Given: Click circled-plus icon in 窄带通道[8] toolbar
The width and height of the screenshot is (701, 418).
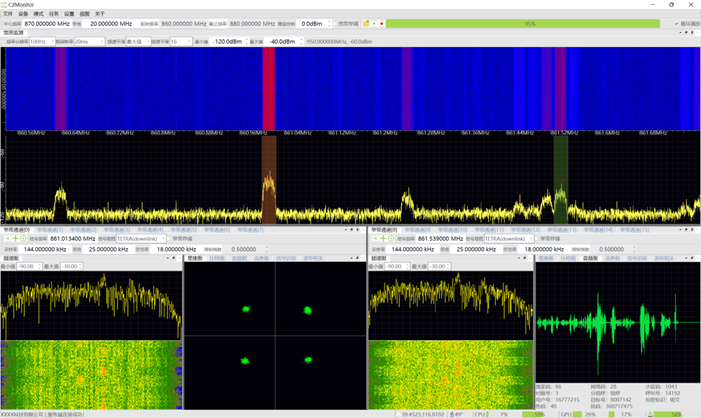Looking at the screenshot, I should click(x=391, y=239).
